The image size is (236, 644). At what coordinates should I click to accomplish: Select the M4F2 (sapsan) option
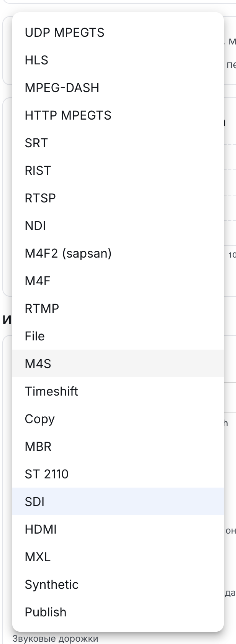coord(118,253)
